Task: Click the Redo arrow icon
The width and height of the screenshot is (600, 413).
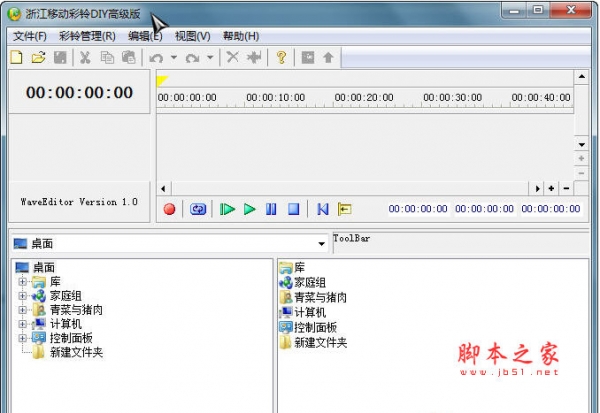Action: tap(192, 58)
